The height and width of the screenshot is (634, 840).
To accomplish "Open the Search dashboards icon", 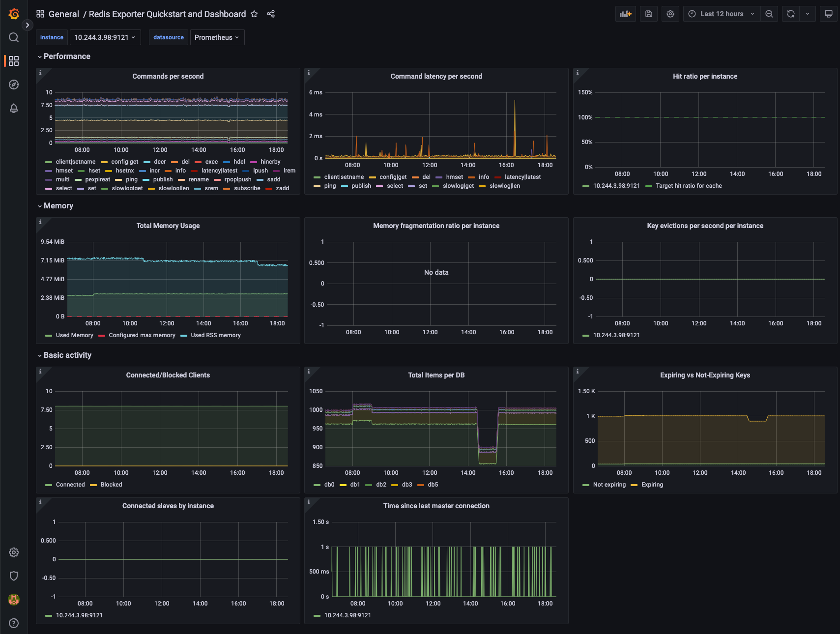I will pyautogui.click(x=14, y=37).
